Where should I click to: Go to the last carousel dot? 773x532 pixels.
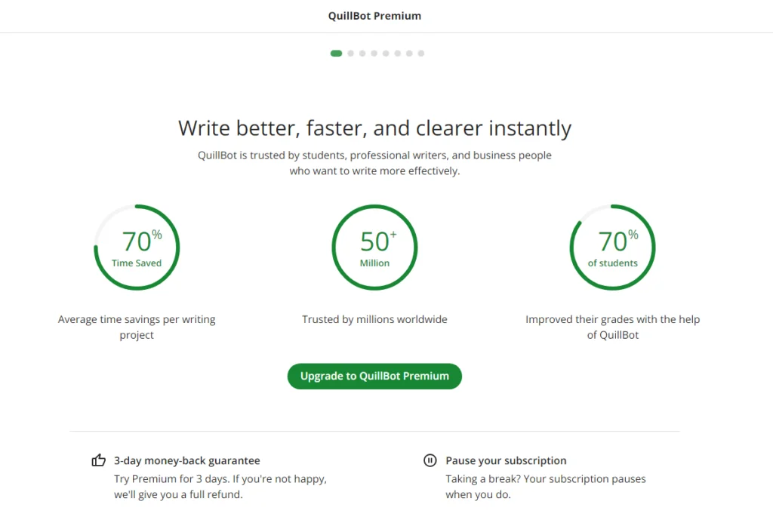(x=421, y=53)
